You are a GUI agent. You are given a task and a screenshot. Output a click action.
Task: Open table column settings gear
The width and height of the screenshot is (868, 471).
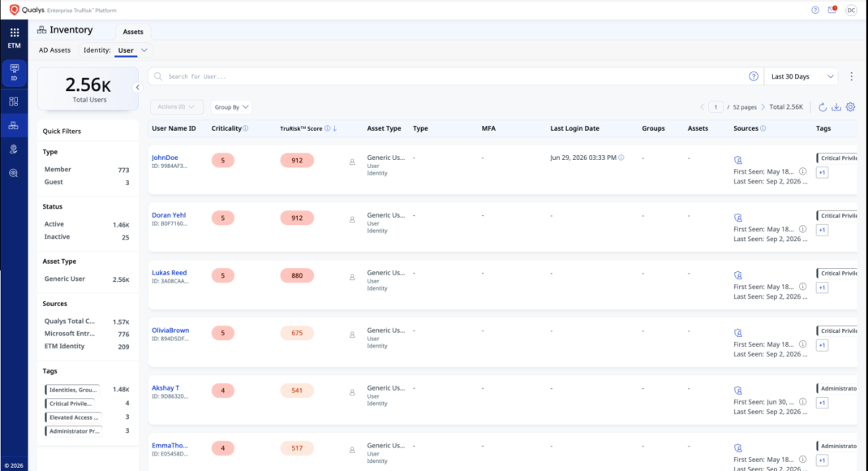851,107
